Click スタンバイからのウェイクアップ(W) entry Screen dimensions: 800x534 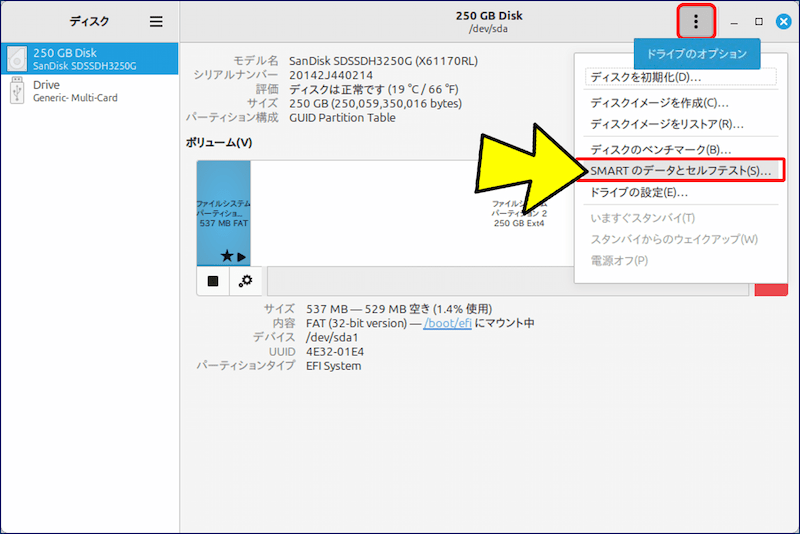(681, 240)
